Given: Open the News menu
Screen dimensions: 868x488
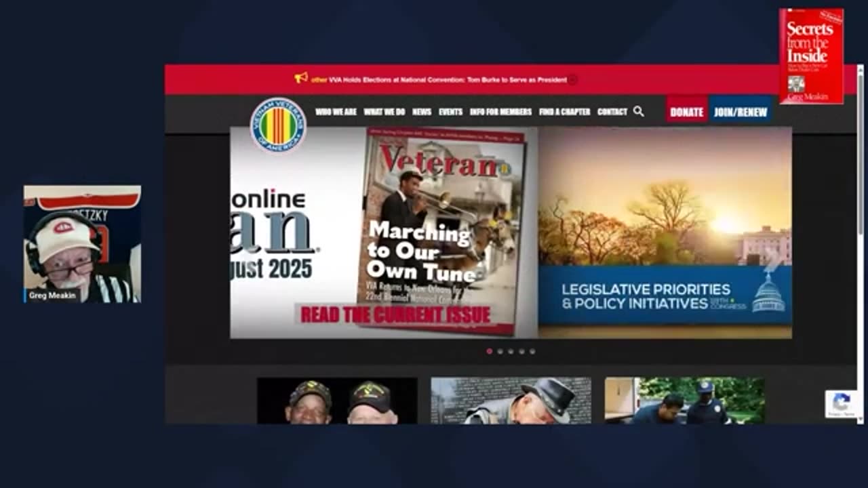Looking at the screenshot, I should coord(422,112).
